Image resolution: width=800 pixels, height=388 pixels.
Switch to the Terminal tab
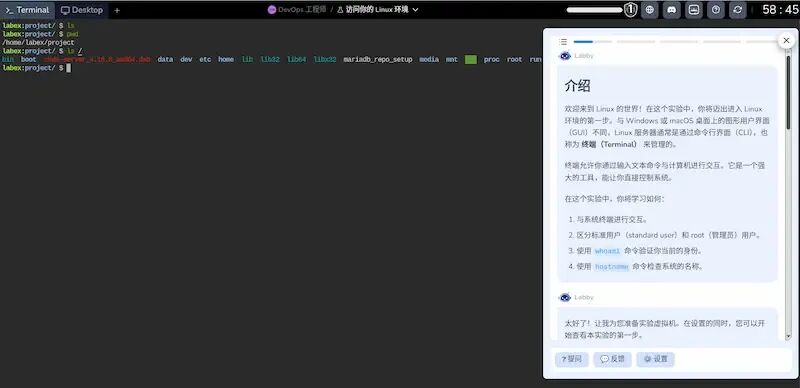(28, 10)
